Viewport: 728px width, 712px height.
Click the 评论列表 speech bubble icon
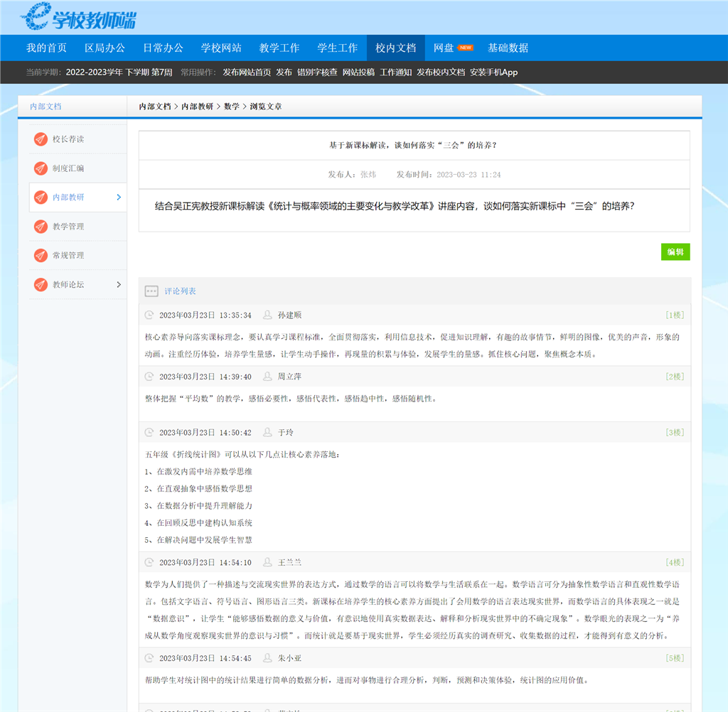click(x=151, y=291)
